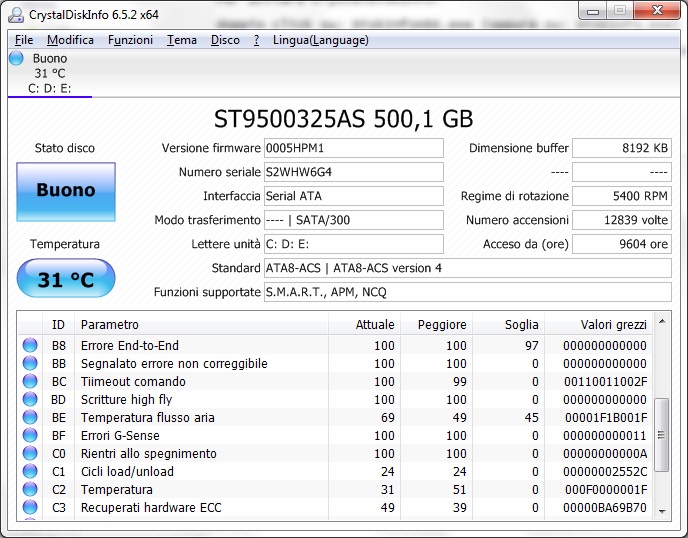Click the Versione firmware field 0005HPM1

pos(354,148)
